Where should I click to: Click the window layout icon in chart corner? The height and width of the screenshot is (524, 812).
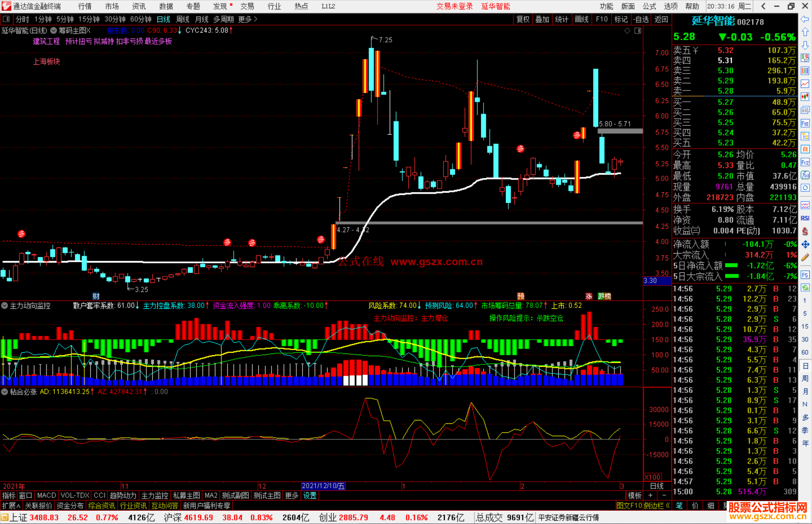click(638, 31)
